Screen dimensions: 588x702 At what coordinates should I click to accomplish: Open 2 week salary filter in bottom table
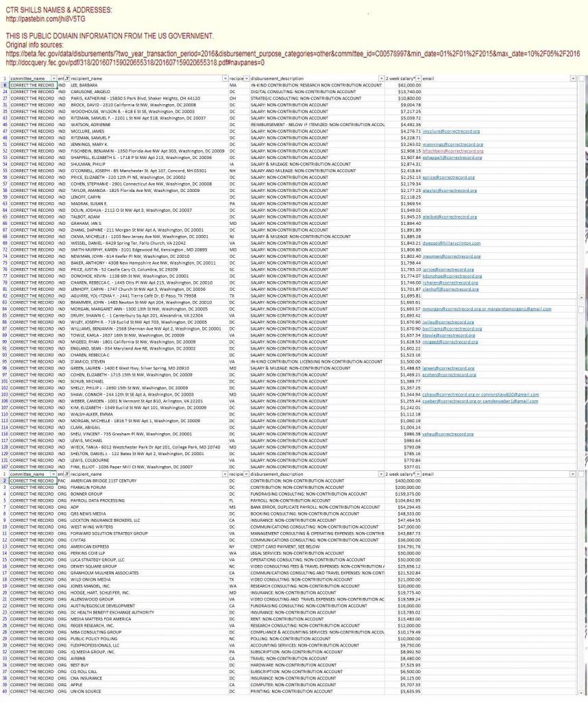(419, 474)
